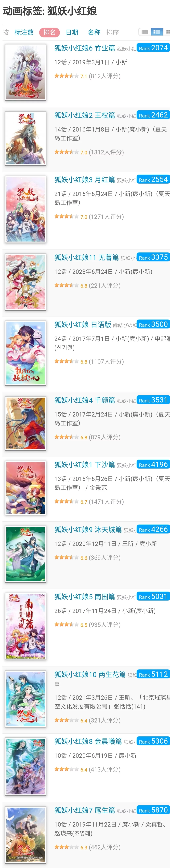Sort the list by 日期

[72, 32]
